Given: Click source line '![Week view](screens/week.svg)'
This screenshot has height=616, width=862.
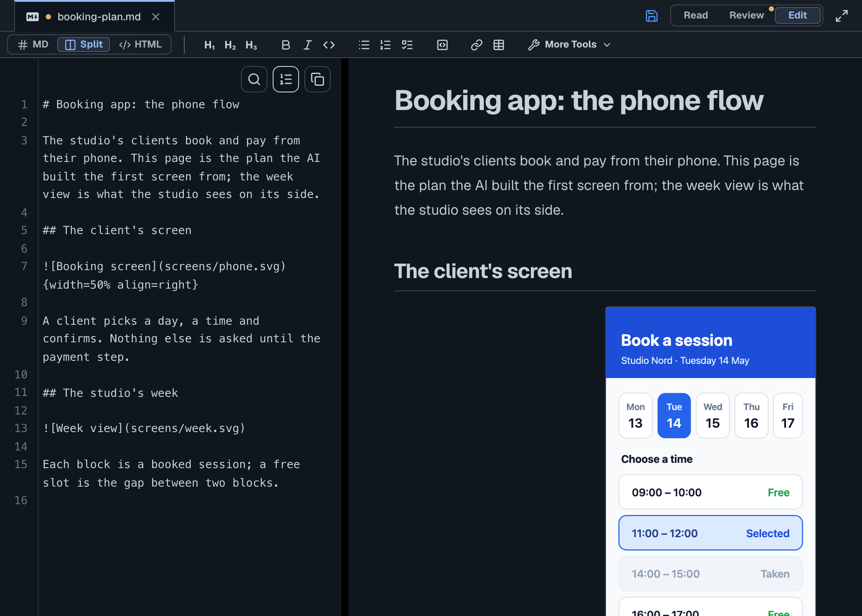Looking at the screenshot, I should tap(144, 428).
